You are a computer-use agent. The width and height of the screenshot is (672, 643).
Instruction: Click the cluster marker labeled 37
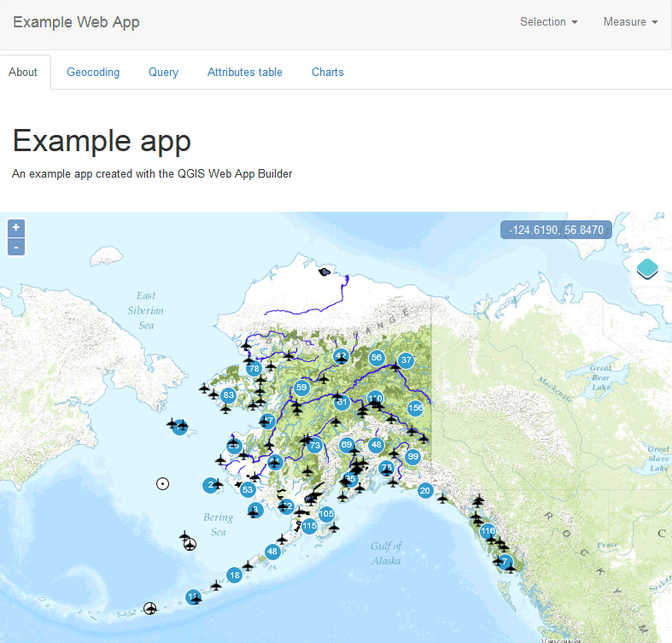[406, 360]
